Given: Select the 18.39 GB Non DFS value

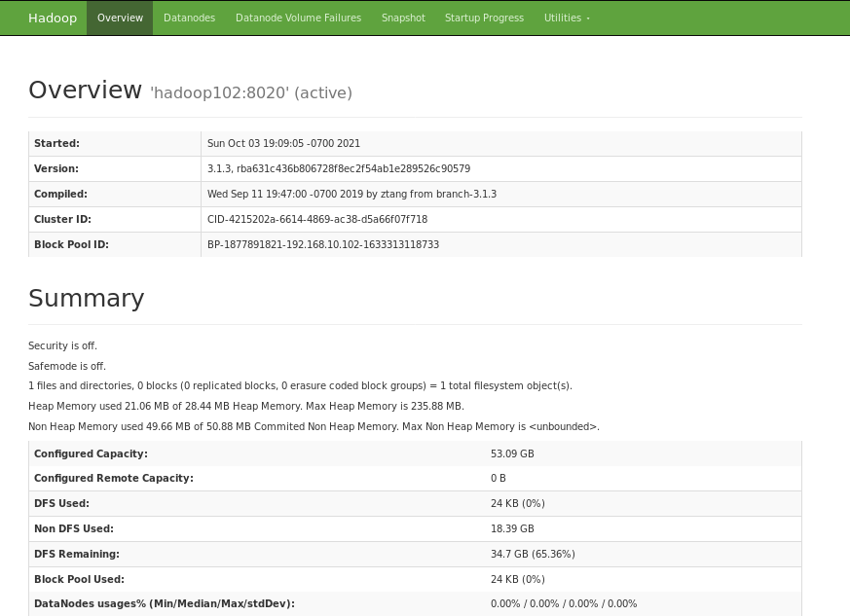Looking at the screenshot, I should point(512,528).
